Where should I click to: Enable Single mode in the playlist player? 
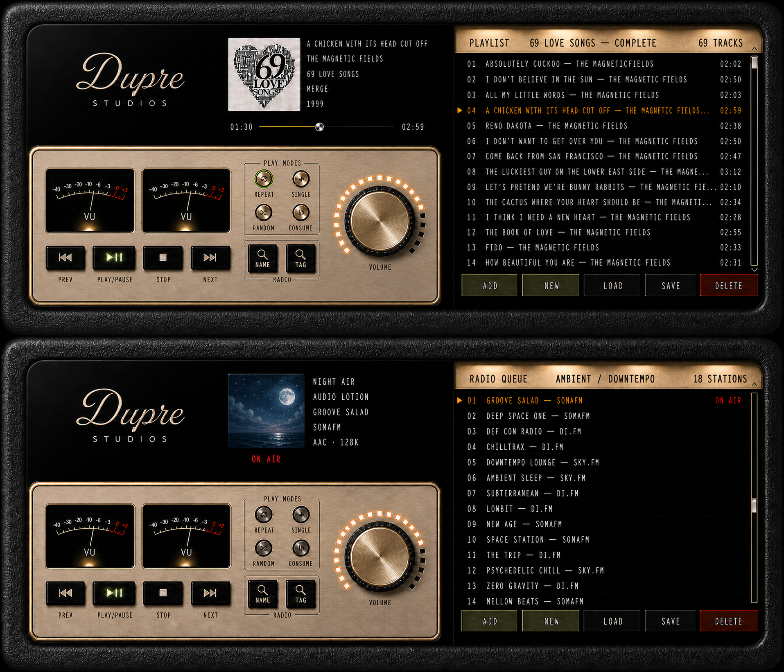pos(301,179)
